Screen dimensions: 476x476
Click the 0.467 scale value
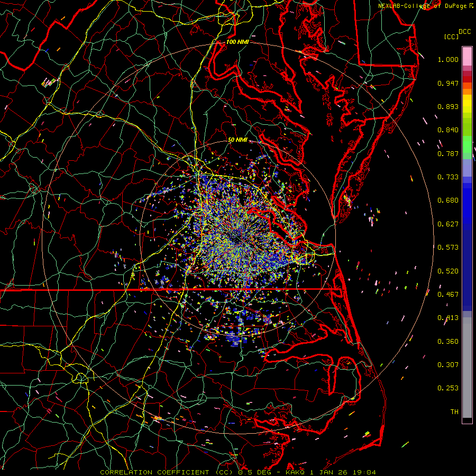tap(448, 295)
